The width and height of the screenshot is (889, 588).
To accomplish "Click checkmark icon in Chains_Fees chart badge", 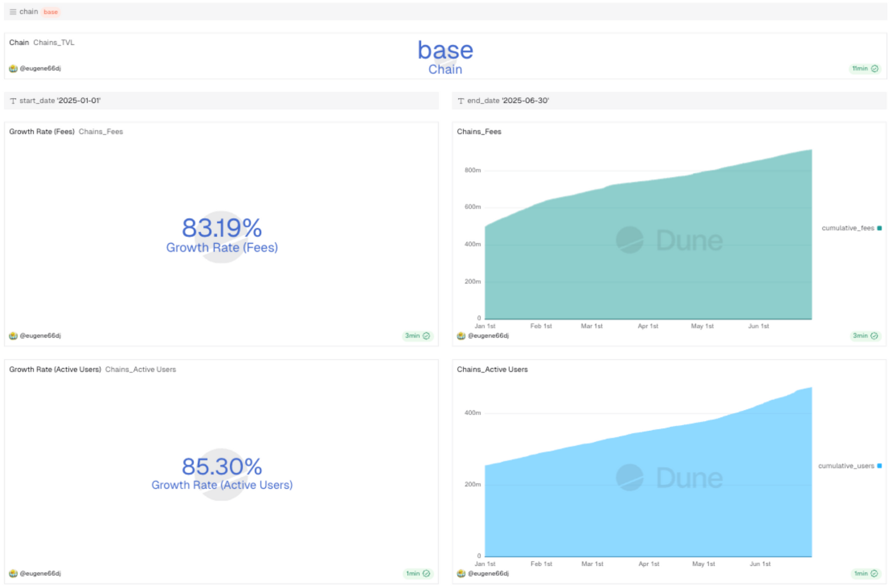I will click(874, 336).
